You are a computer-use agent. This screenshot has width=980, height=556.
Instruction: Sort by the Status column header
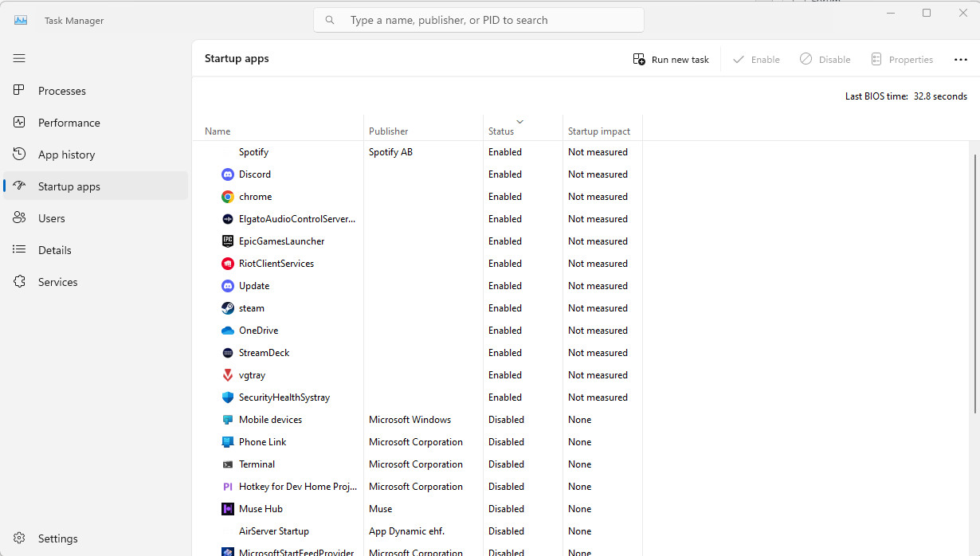tap(523, 128)
